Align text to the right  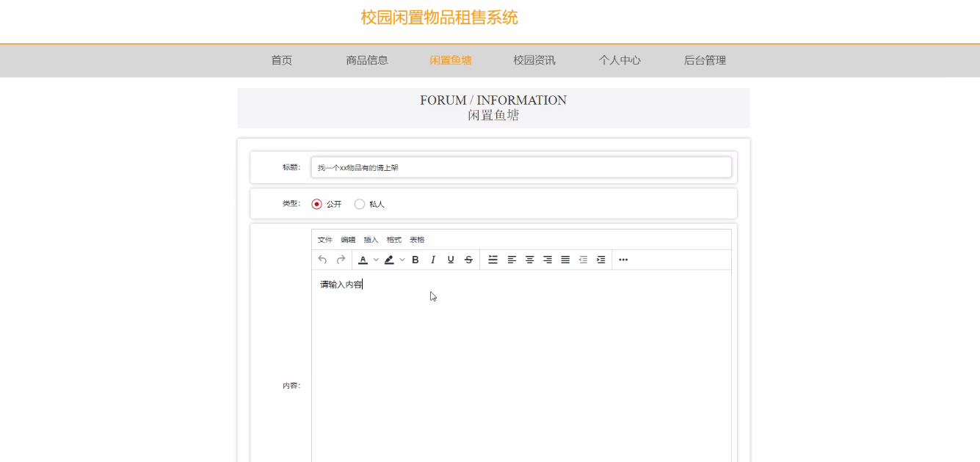(x=548, y=260)
